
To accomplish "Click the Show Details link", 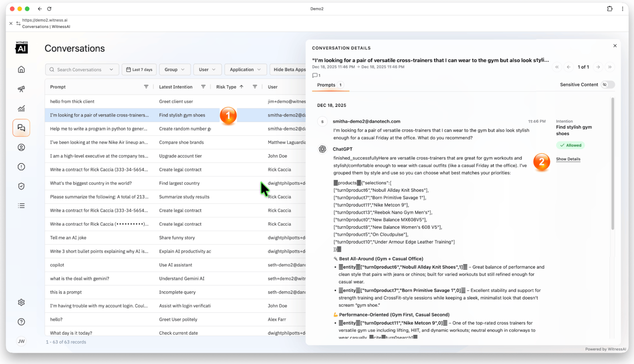I will coord(568,159).
